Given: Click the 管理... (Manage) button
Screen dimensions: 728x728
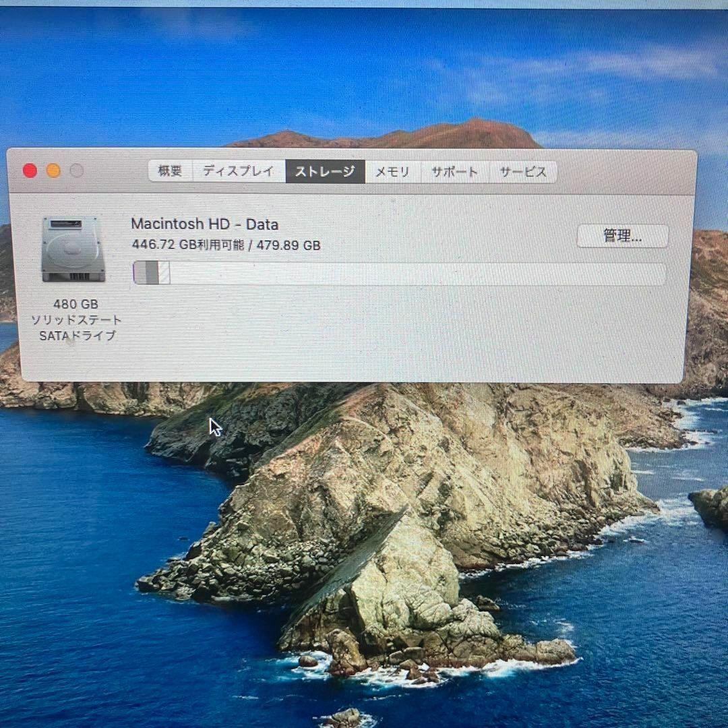Looking at the screenshot, I should (622, 236).
